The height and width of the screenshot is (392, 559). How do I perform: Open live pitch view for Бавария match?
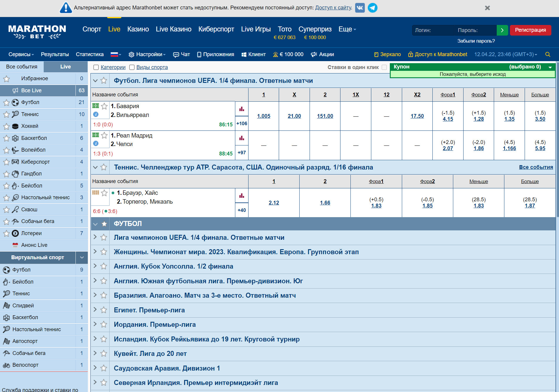click(96, 105)
